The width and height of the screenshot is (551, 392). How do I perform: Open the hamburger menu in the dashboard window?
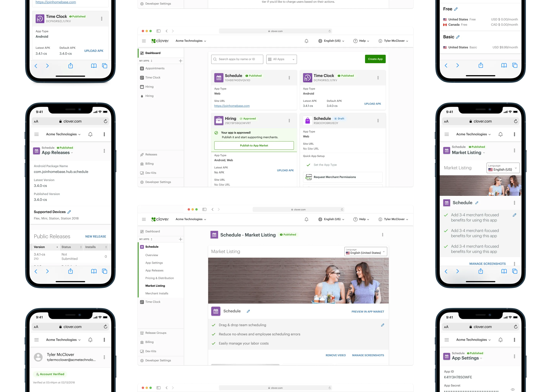tap(144, 41)
